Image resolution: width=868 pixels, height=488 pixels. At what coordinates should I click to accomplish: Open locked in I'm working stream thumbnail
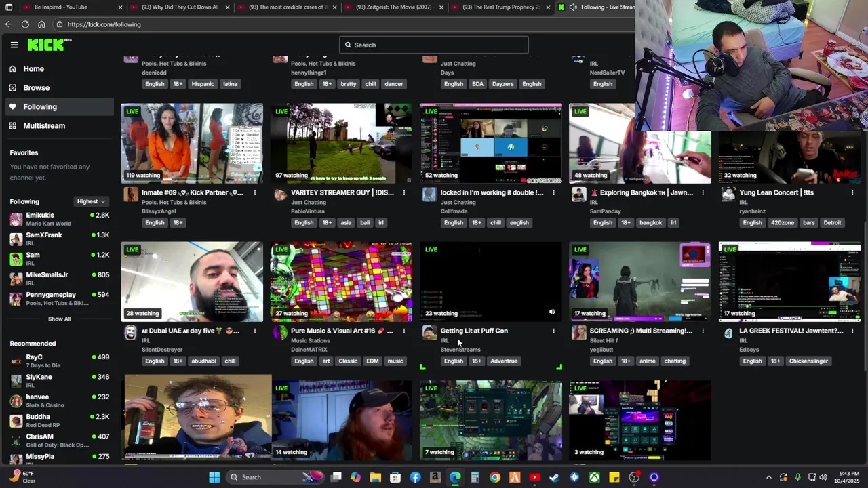pyautogui.click(x=491, y=143)
